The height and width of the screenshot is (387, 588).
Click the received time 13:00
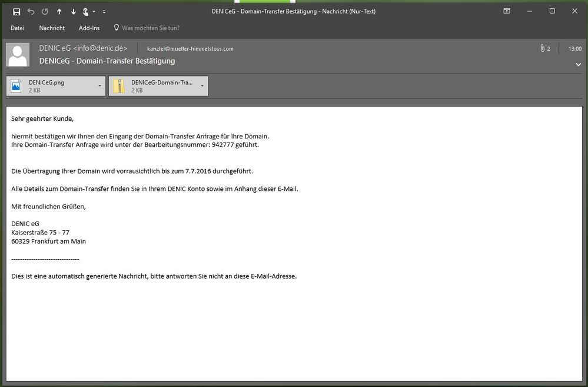[x=575, y=49]
